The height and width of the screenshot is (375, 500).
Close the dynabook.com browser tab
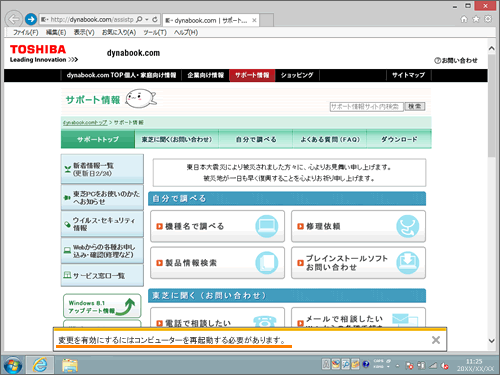(x=254, y=20)
